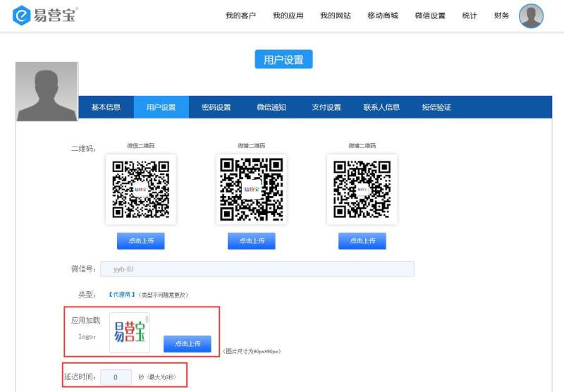Open the 支付设置 tab
The width and height of the screenshot is (564, 392).
(x=326, y=107)
